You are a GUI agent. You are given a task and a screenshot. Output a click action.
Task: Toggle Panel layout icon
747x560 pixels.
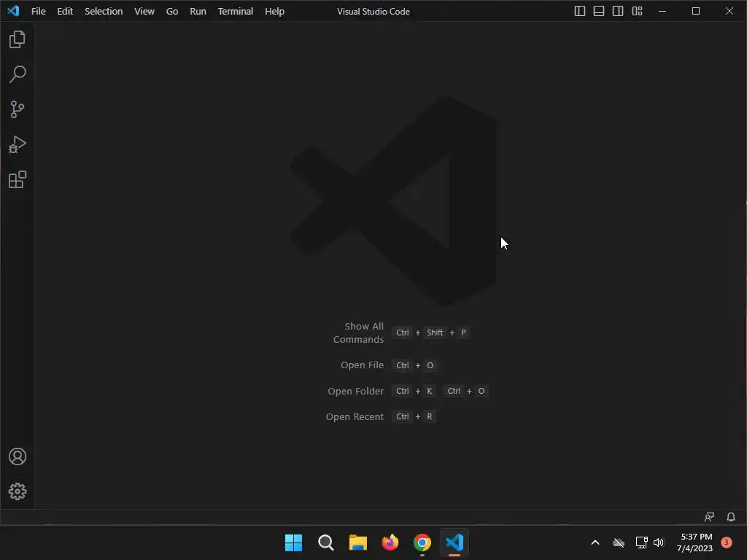point(599,11)
